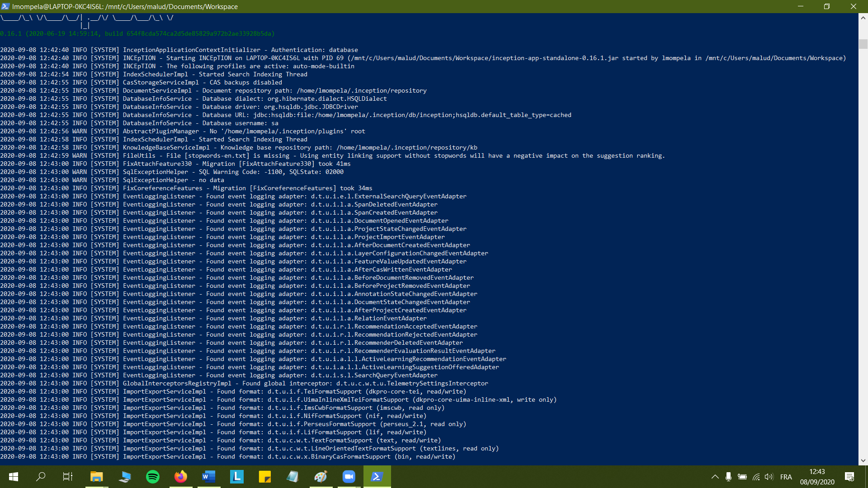Open Paint from the taskbar
868x488 pixels.
click(x=321, y=477)
